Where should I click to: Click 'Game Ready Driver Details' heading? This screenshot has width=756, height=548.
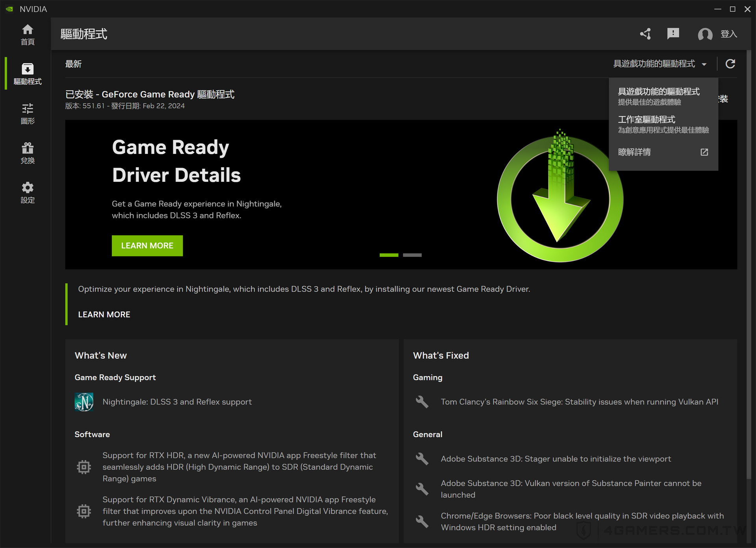click(176, 161)
